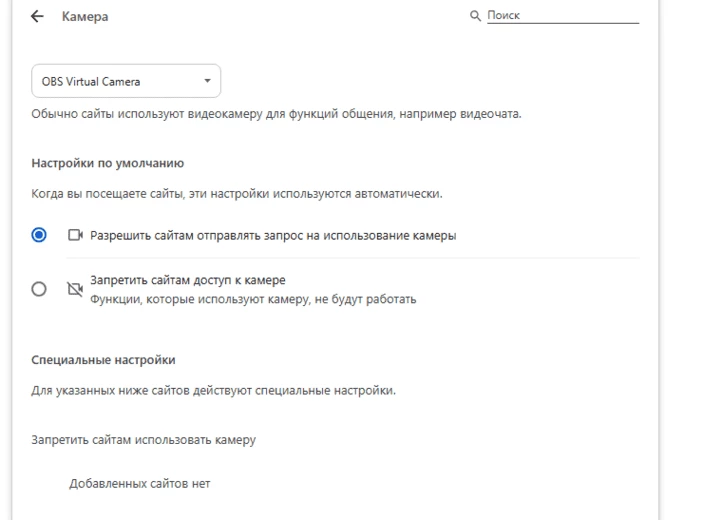703x520 pixels.
Task: Open the OBS Virtual Camera dropdown
Action: 126,81
